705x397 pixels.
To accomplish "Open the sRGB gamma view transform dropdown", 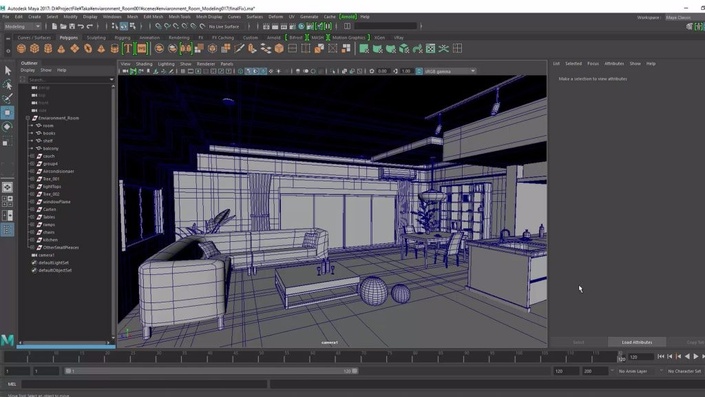I will tap(450, 71).
